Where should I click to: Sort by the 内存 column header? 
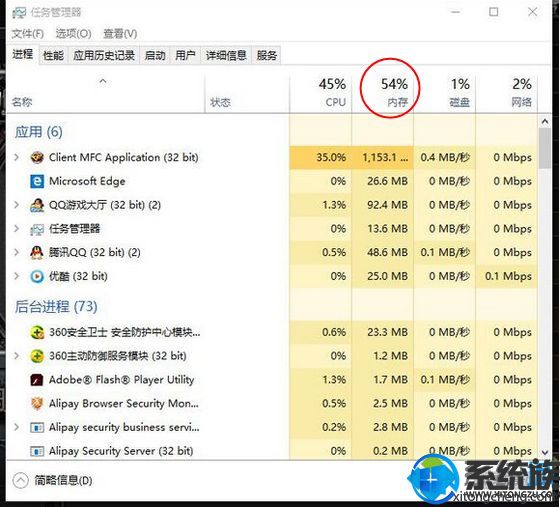pyautogui.click(x=382, y=94)
